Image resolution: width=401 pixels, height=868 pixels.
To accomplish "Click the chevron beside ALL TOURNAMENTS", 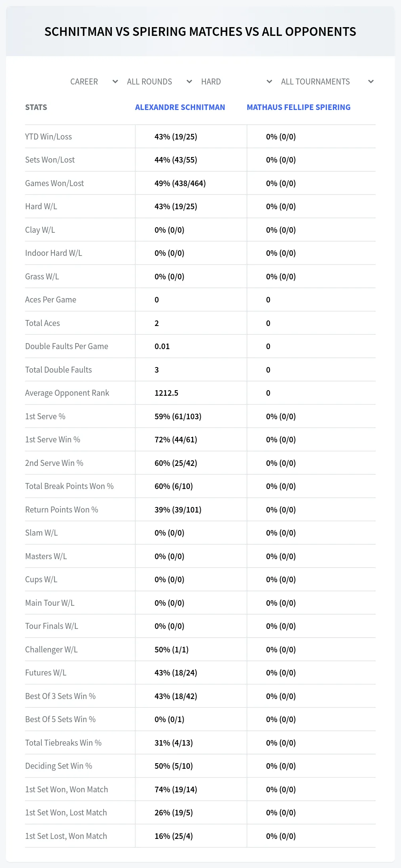I will click(x=371, y=82).
